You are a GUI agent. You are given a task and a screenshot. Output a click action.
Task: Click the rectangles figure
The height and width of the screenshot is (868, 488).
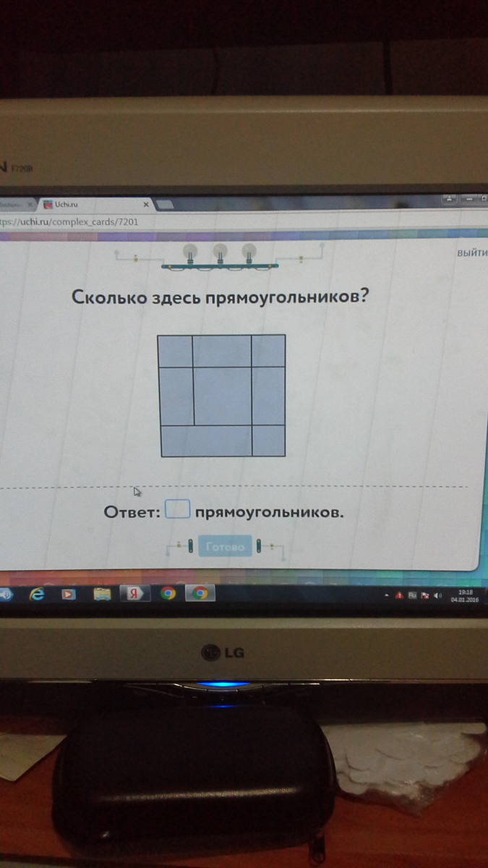coord(223,396)
